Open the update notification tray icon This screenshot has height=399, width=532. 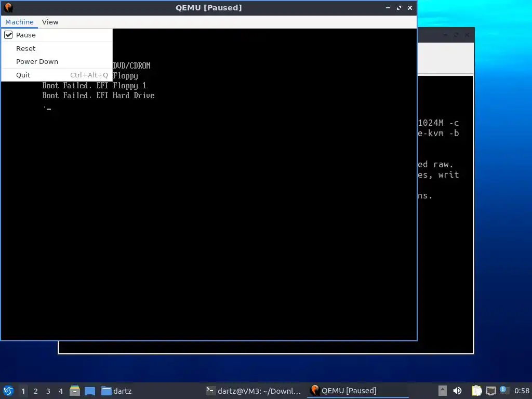tap(503, 390)
